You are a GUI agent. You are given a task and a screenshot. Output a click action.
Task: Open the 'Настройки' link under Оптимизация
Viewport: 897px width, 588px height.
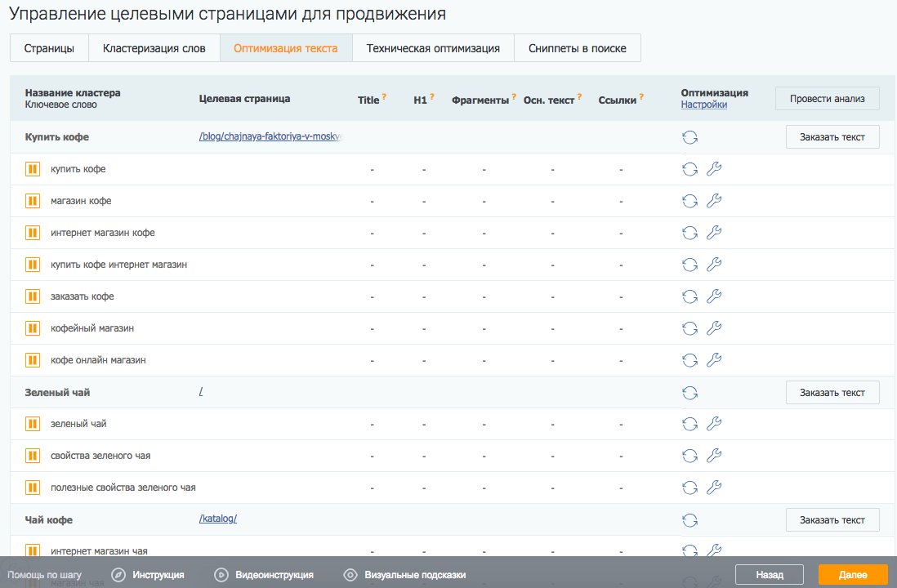(703, 105)
